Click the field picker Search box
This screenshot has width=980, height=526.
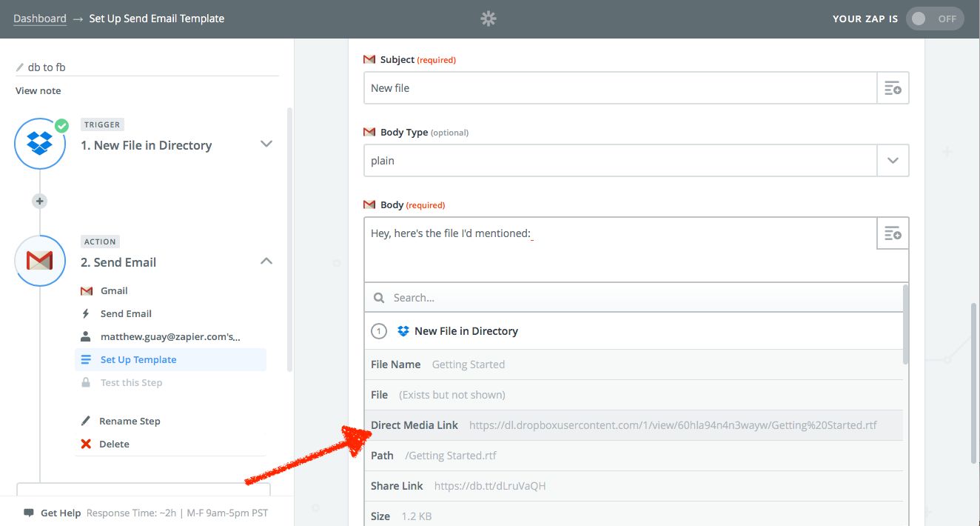click(x=637, y=298)
